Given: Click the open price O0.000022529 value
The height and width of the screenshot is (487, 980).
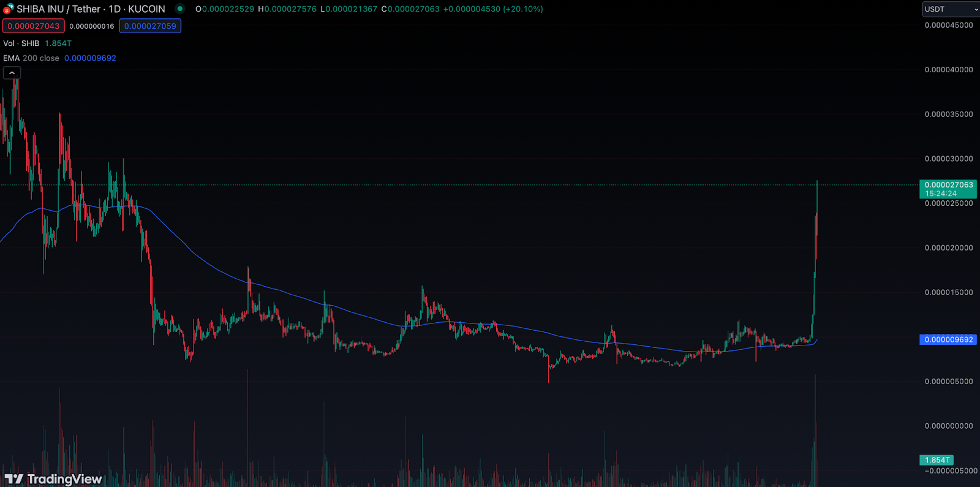Looking at the screenshot, I should tap(225, 9).
